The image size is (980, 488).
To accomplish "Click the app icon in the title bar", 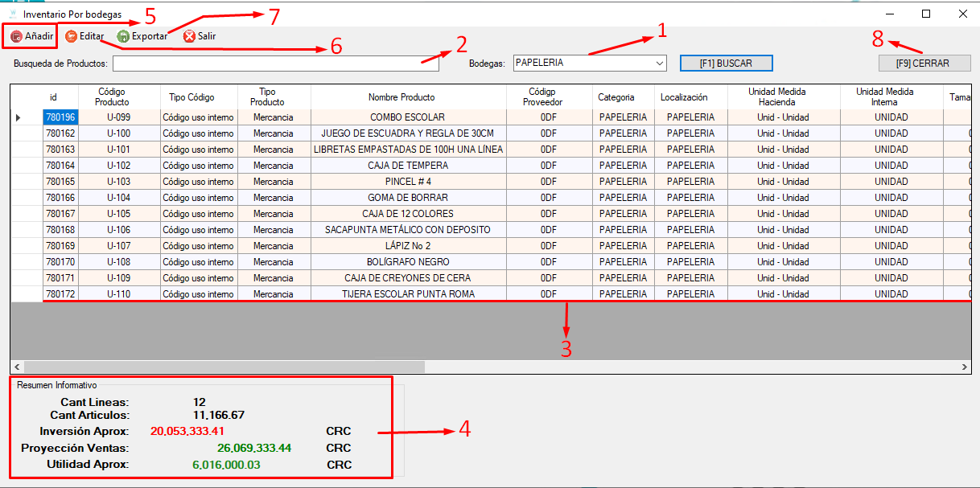I will [x=12, y=14].
